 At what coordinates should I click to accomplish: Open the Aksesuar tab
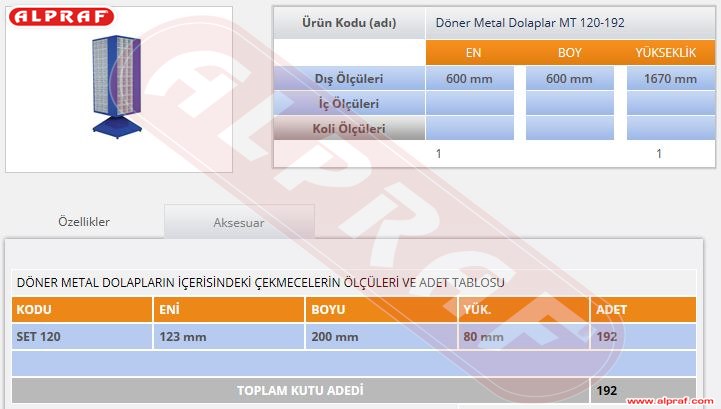tap(239, 223)
